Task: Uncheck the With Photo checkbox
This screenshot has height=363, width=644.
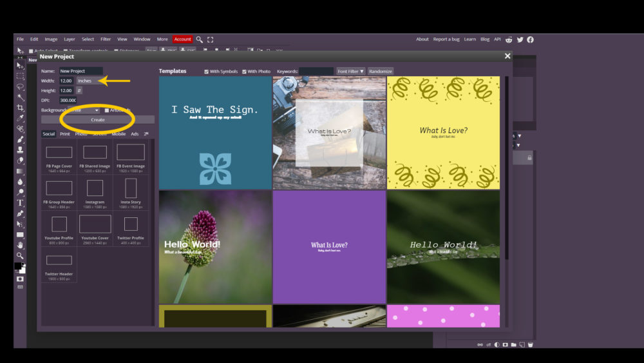Action: [x=244, y=72]
